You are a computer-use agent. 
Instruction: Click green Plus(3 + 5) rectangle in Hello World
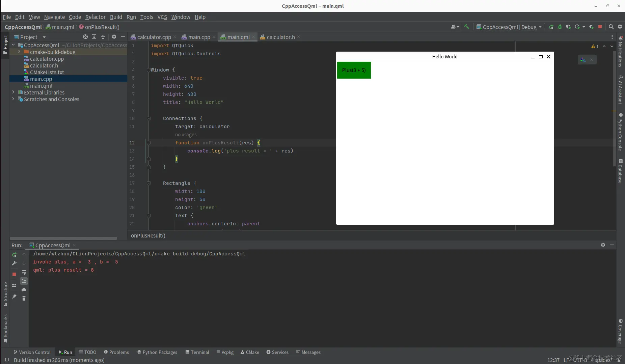pos(354,70)
